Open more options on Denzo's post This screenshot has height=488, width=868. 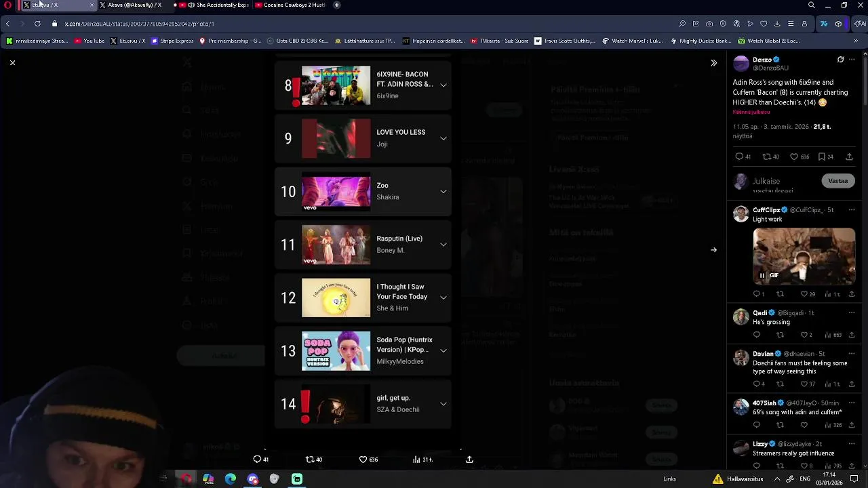point(852,60)
